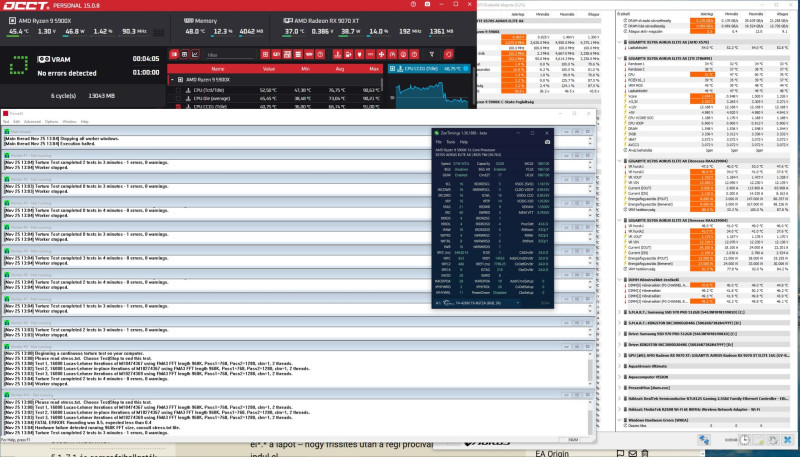This screenshot has height=457, width=800.
Task: Click OCCT floppy disk toolbar icon
Action: point(287,55)
